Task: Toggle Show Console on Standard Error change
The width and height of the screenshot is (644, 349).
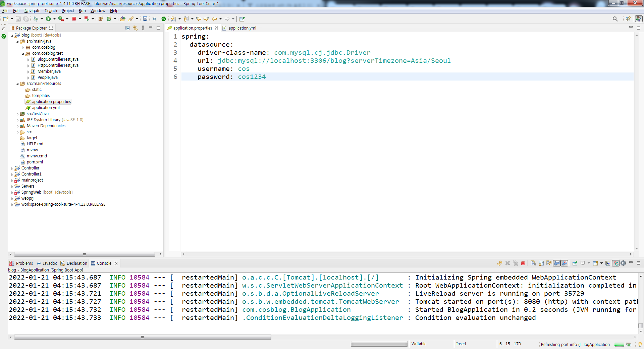Action: point(565,263)
